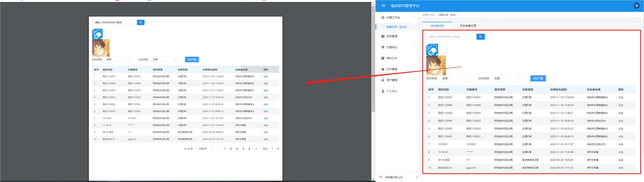Go to page 5 in PDF pagination
Image resolution: width=644 pixels, height=182 pixels.
(x=249, y=149)
